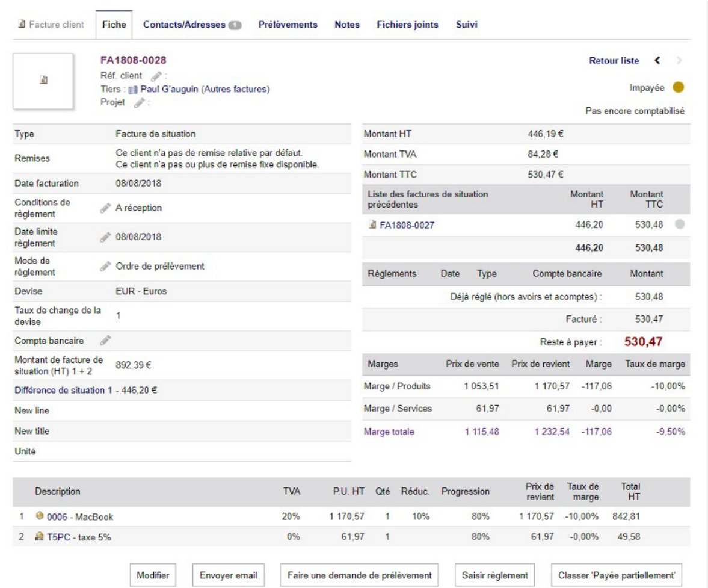Click the invoice icon beside FA1808-0027
This screenshot has height=588, width=708.
coord(372,224)
